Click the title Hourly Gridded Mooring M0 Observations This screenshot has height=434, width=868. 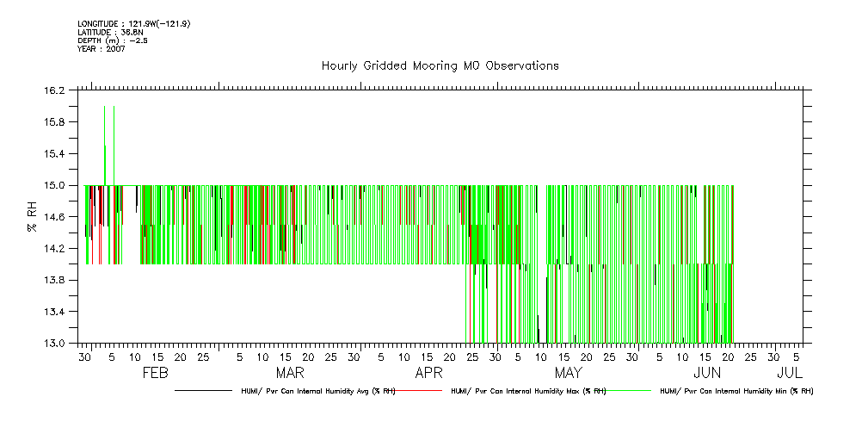tap(440, 65)
